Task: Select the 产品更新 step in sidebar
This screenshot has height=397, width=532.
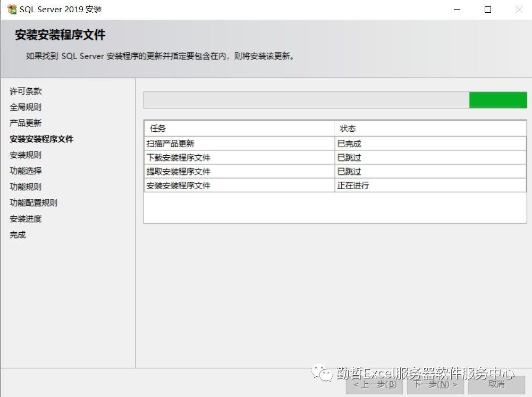Action: 26,123
